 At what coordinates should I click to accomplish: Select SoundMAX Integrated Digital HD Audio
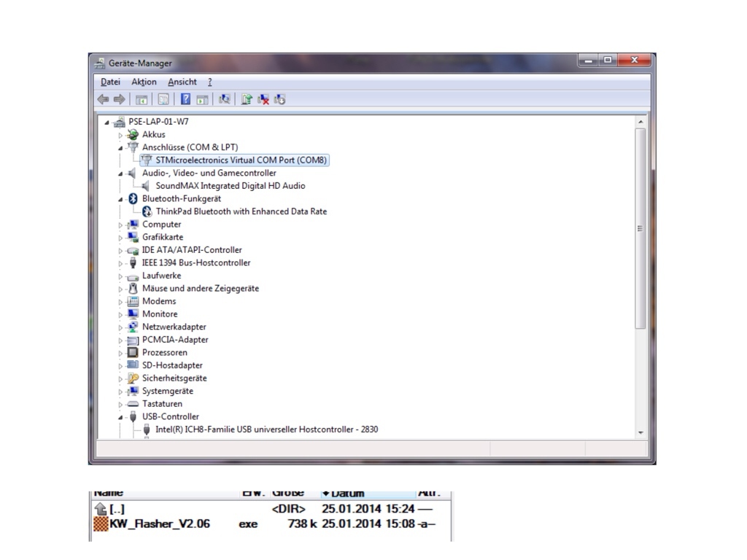pyautogui.click(x=230, y=186)
